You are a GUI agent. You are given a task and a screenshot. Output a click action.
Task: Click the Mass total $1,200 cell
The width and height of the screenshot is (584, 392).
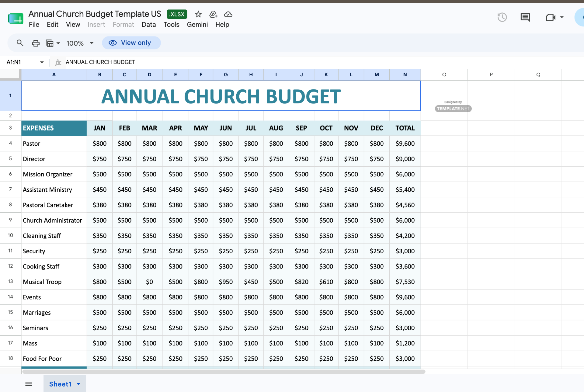[405, 343]
